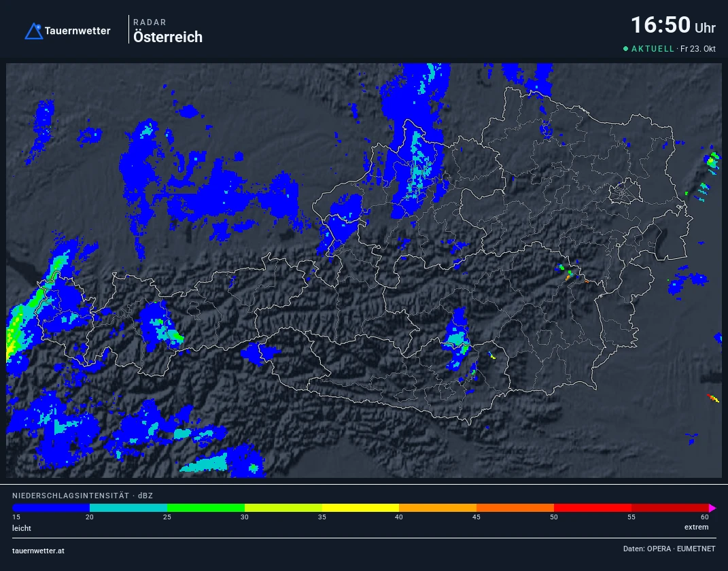Image resolution: width=728 pixels, height=571 pixels.
Task: Open the tauernwetter.at website link
Action: 39,551
